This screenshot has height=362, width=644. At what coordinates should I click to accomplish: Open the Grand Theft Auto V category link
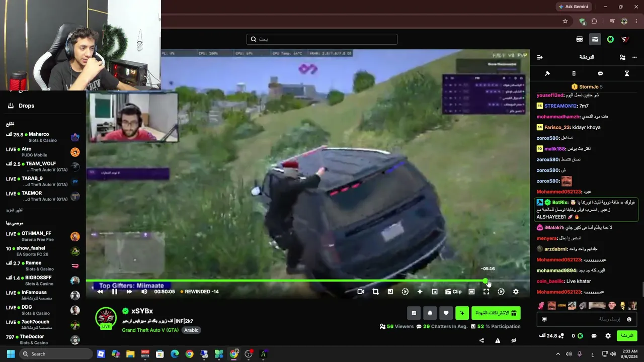(x=150, y=330)
